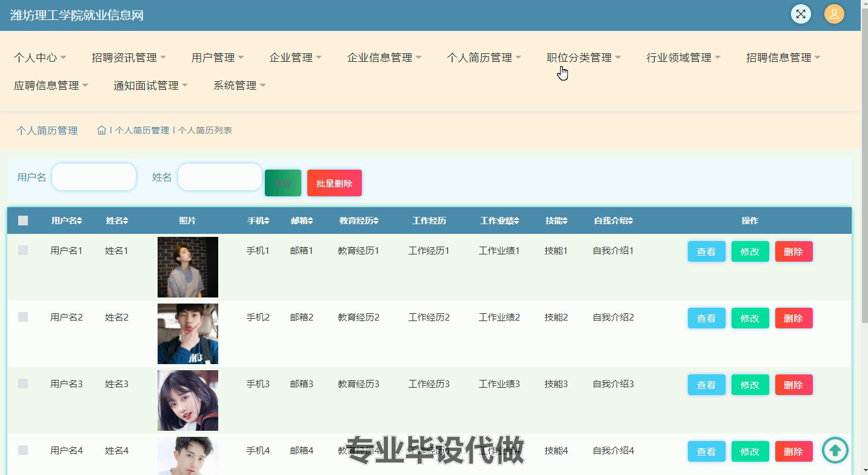
Task: Open the photo thumbnail for 姓名4
Action: coord(188,456)
